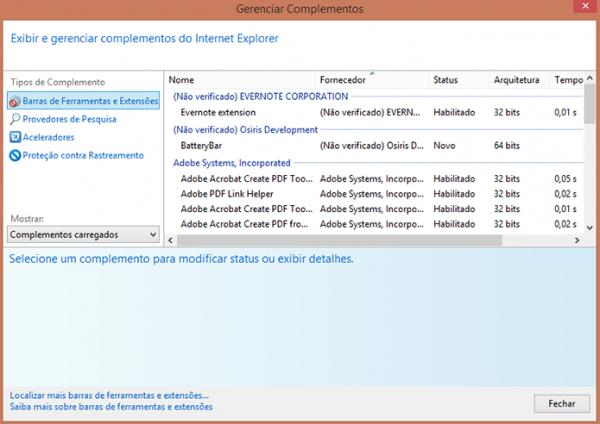
Task: Open Aceleradores category
Action: [x=48, y=137]
